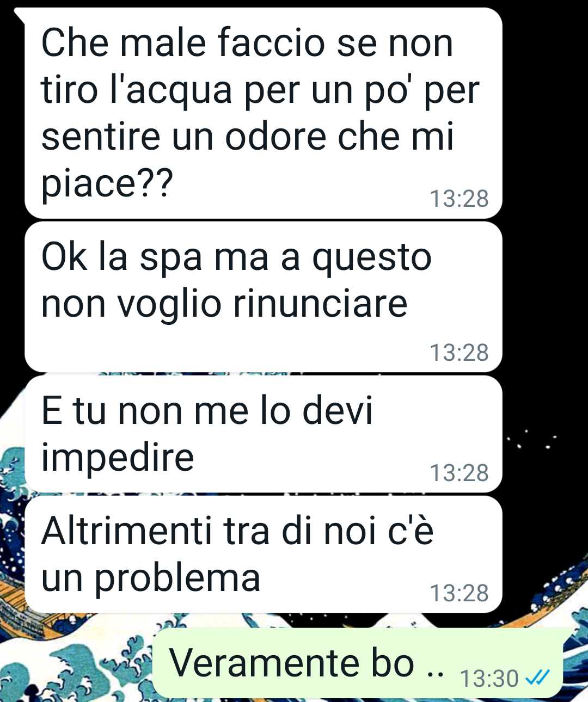The width and height of the screenshot is (588, 702).
Task: Click the word "Veramente" in the green bubble
Action: (265, 663)
